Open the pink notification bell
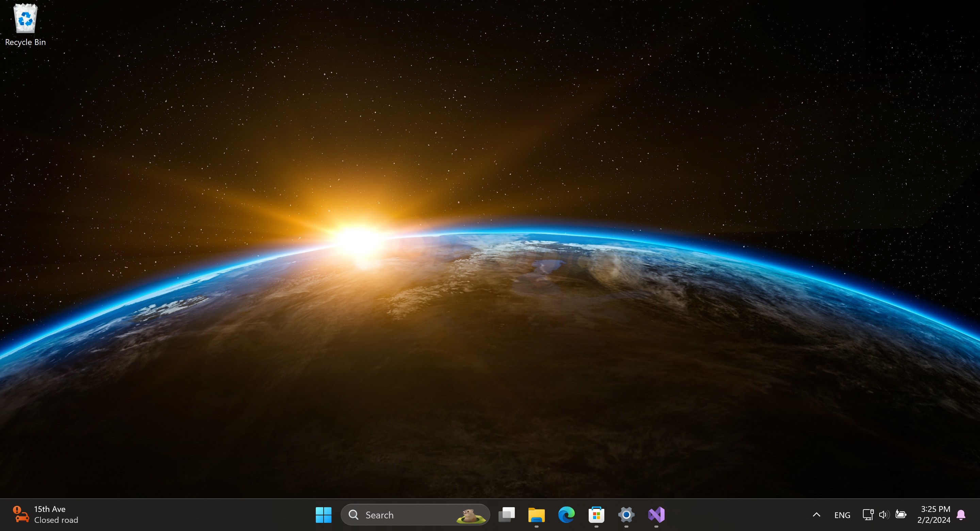980x531 pixels. (961, 515)
